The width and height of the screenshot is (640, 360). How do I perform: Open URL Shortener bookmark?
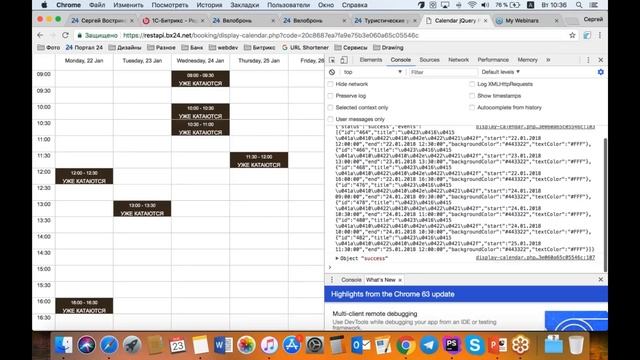tap(305, 48)
